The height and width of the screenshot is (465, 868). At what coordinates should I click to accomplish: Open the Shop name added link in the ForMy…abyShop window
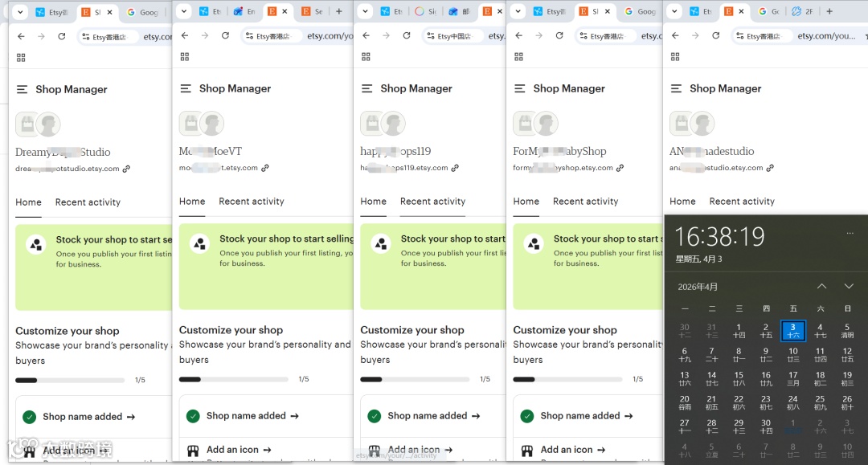[x=587, y=416]
